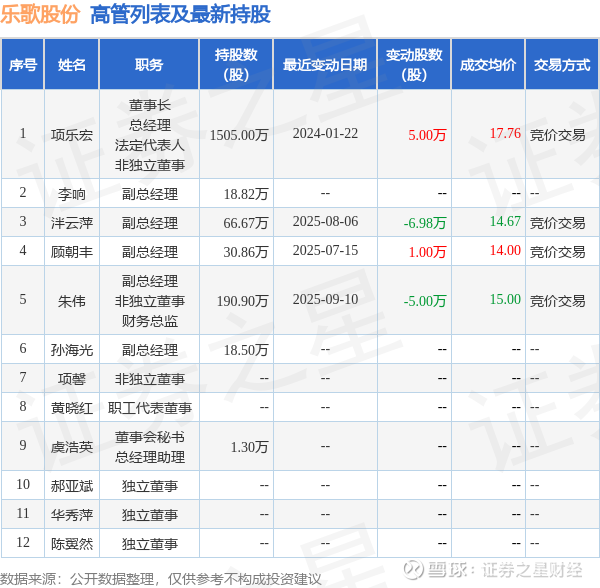Select the 成交均价 column header
This screenshot has width=600, height=588.
click(488, 65)
